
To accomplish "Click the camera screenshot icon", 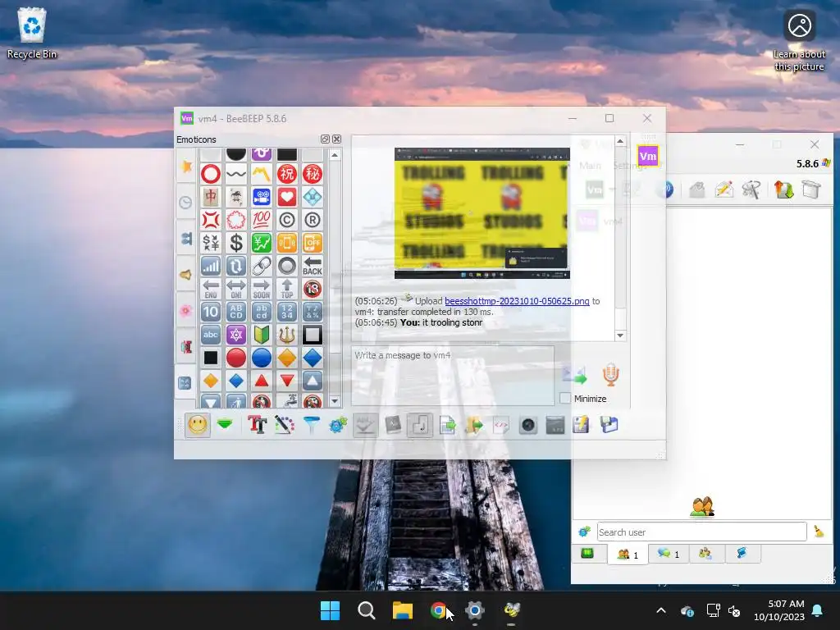I will pyautogui.click(x=528, y=426).
